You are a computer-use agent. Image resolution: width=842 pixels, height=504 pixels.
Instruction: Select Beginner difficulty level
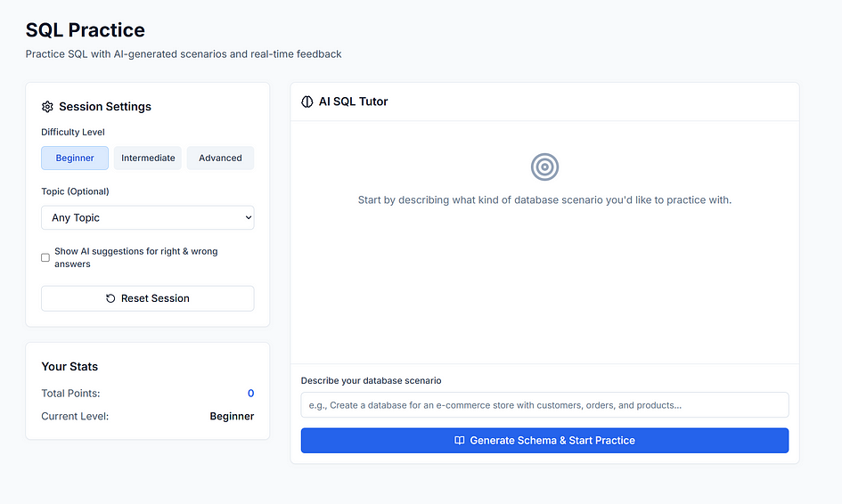75,159
